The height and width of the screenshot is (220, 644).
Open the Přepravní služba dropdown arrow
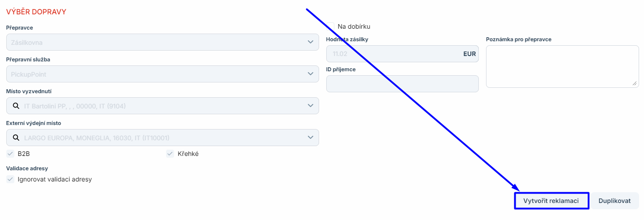[311, 73]
